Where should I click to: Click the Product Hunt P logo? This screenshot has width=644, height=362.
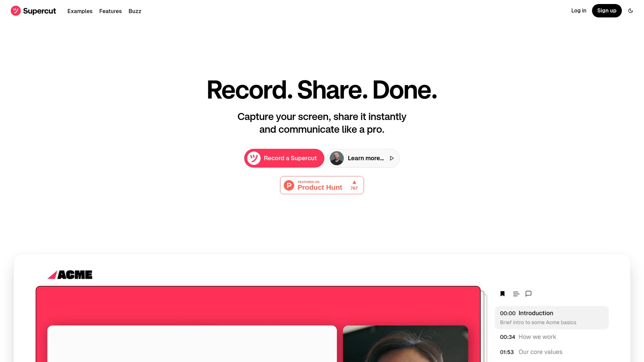pyautogui.click(x=289, y=185)
